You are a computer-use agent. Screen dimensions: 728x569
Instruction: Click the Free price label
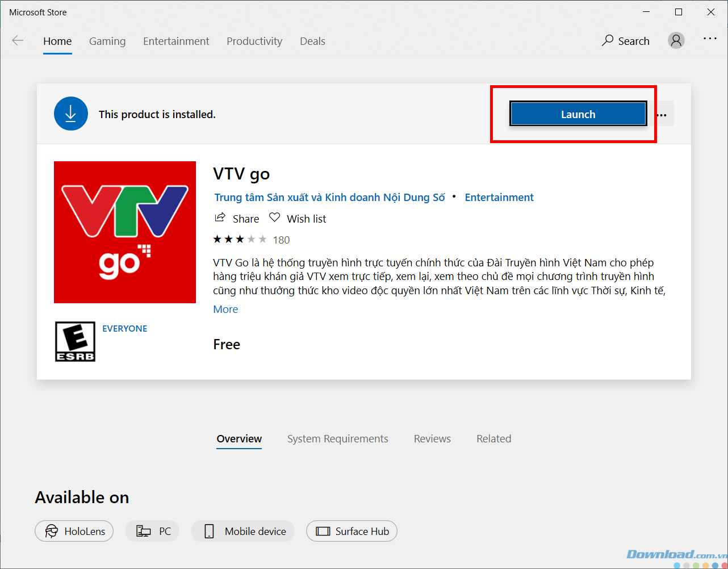point(227,345)
